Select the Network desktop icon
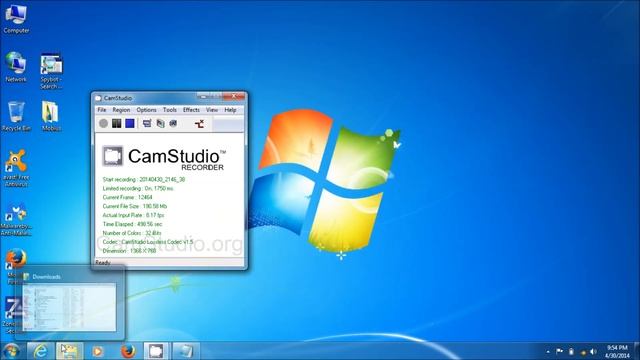640x360 pixels. point(16,67)
